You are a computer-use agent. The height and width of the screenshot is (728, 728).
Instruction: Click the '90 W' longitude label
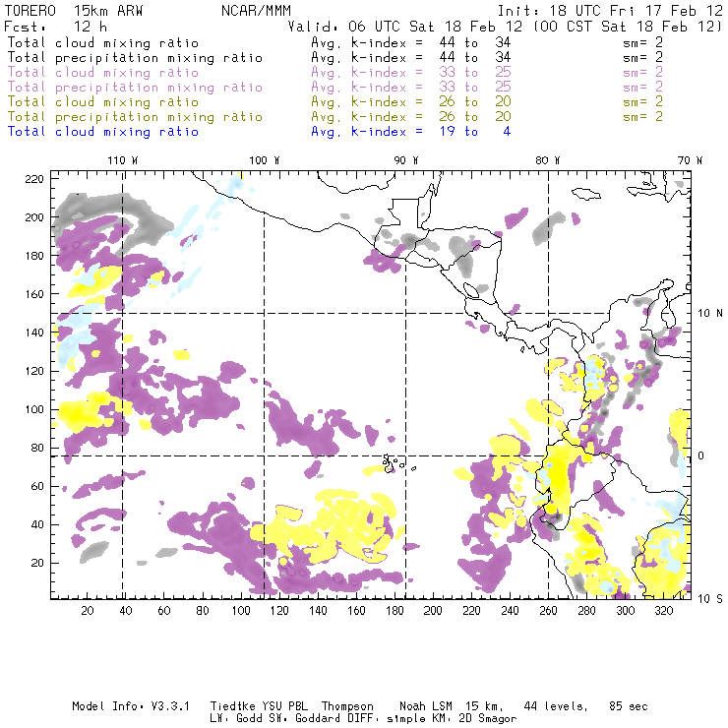406,160
